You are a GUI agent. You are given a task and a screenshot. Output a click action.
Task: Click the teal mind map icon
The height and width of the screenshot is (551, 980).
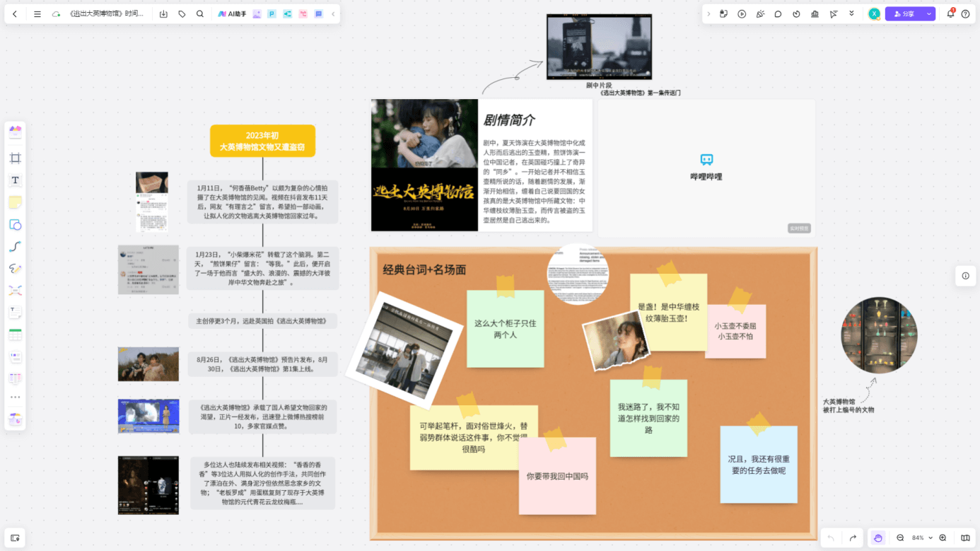click(287, 14)
